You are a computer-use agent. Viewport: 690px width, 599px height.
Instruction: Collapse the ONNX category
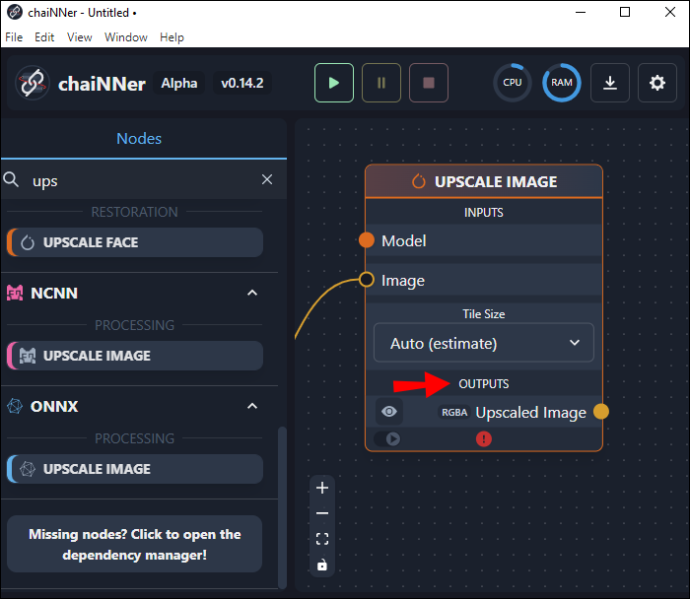(252, 406)
